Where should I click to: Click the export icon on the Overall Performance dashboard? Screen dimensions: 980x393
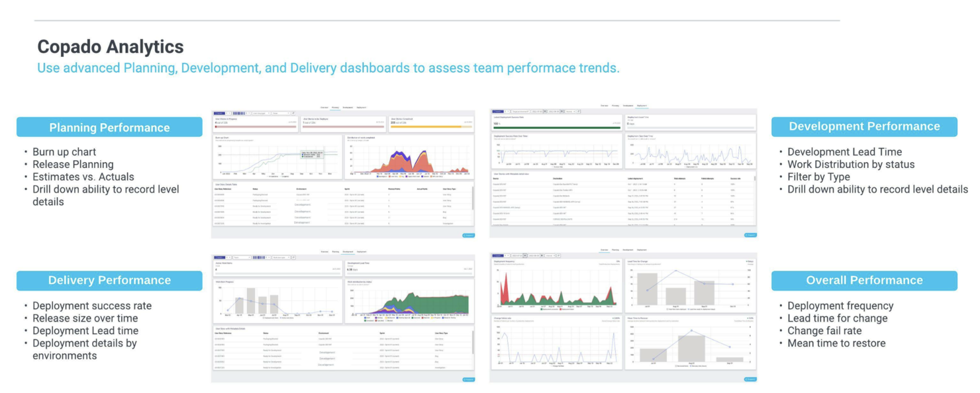pos(750,379)
